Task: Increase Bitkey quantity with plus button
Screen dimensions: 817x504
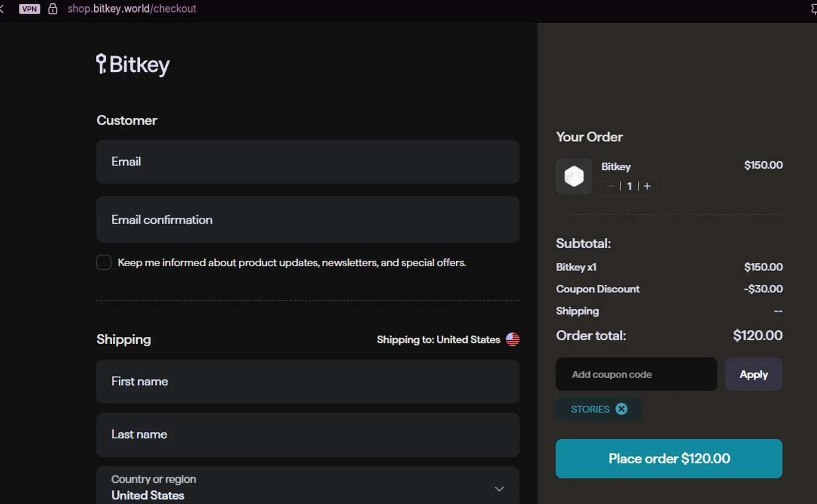Action: (x=647, y=186)
